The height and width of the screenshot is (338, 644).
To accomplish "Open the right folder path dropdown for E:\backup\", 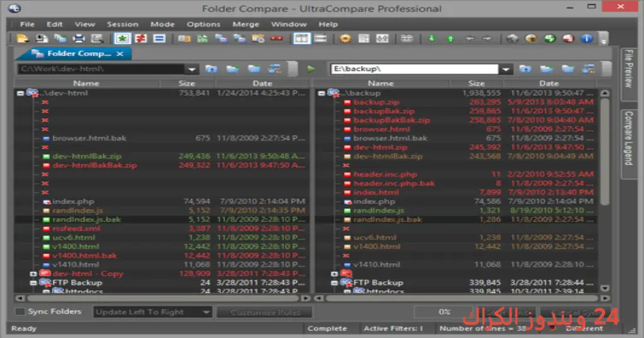I will pos(506,69).
